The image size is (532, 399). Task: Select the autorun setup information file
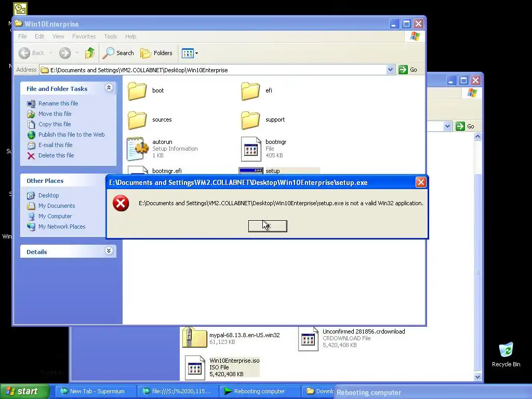tap(162, 149)
